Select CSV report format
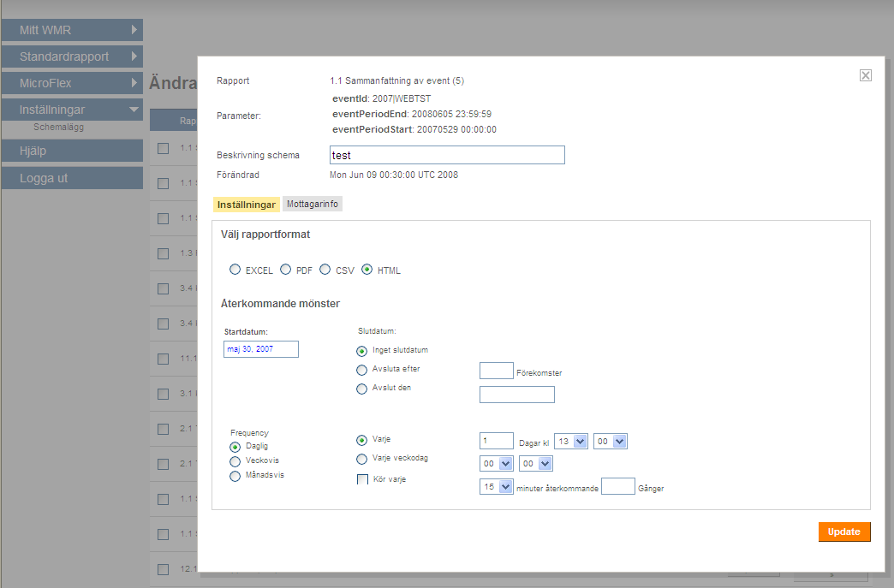This screenshot has height=588, width=894. tap(325, 270)
